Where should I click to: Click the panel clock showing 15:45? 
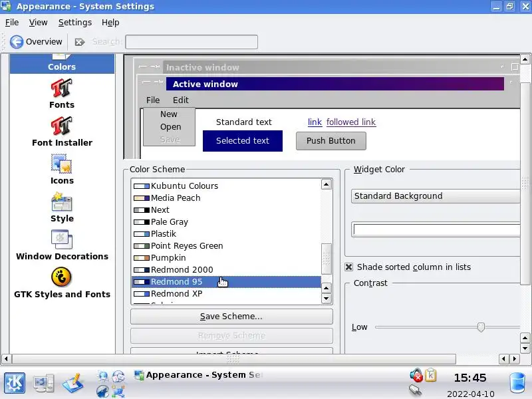point(470,378)
